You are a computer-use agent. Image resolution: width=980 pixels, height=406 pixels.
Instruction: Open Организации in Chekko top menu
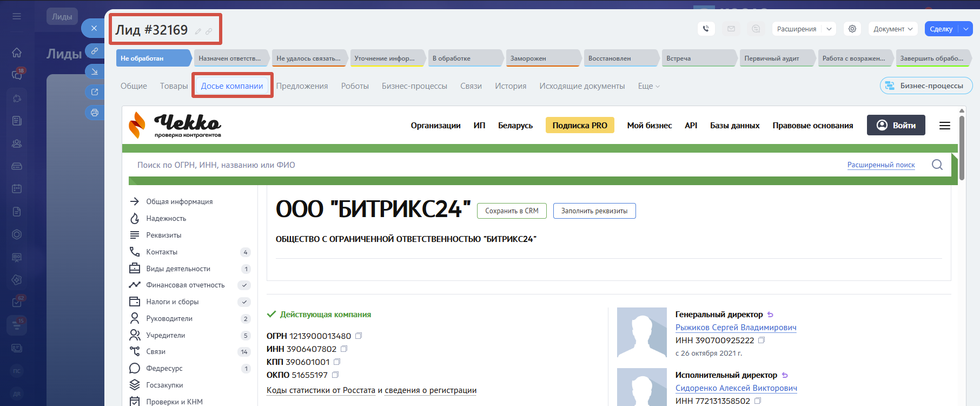click(x=435, y=125)
